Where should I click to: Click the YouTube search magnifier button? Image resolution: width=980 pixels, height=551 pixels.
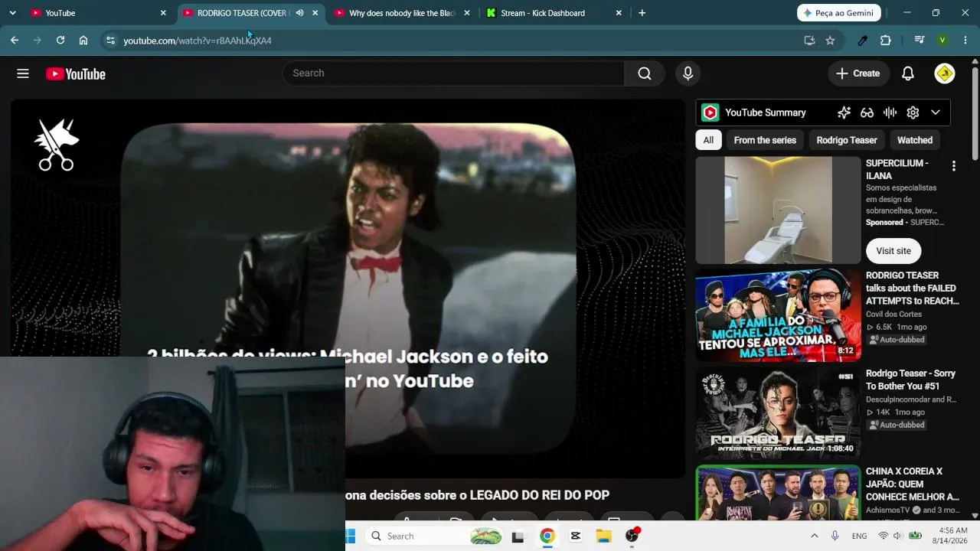645,73
